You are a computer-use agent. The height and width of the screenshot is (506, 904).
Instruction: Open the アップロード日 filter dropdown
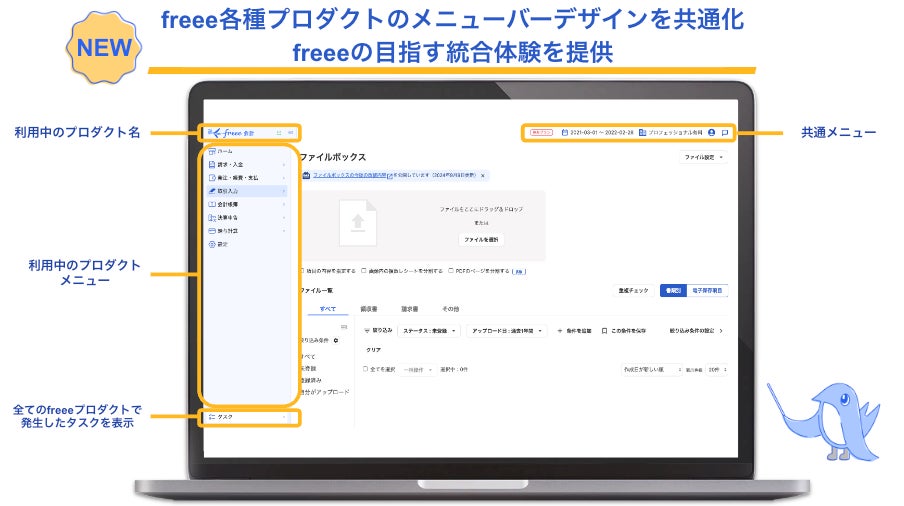(x=506, y=331)
